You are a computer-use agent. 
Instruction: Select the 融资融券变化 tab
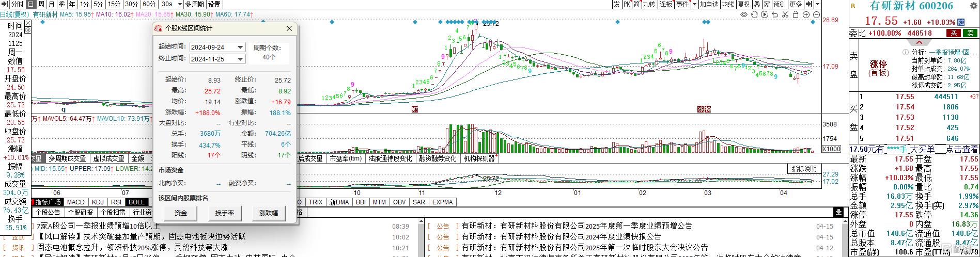pos(438,159)
